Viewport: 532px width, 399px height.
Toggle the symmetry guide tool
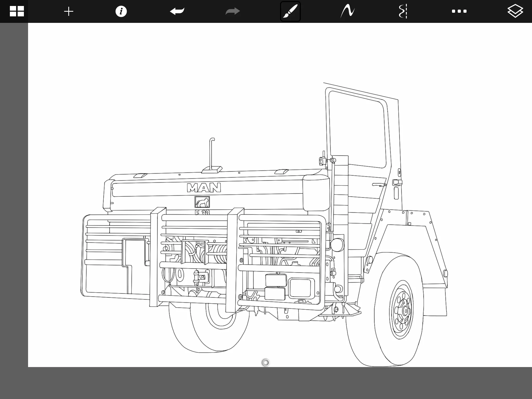pyautogui.click(x=403, y=11)
